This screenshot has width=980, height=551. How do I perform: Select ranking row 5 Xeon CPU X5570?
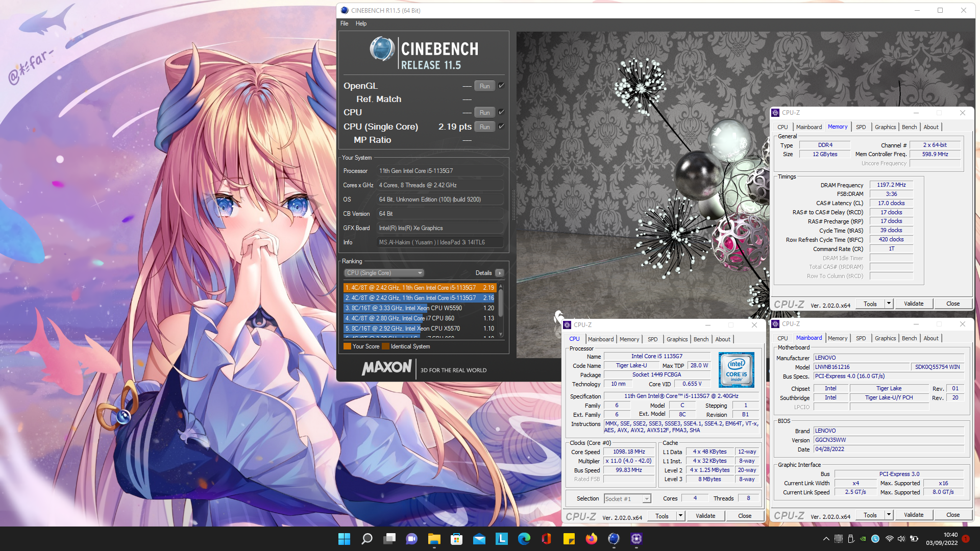(x=420, y=329)
